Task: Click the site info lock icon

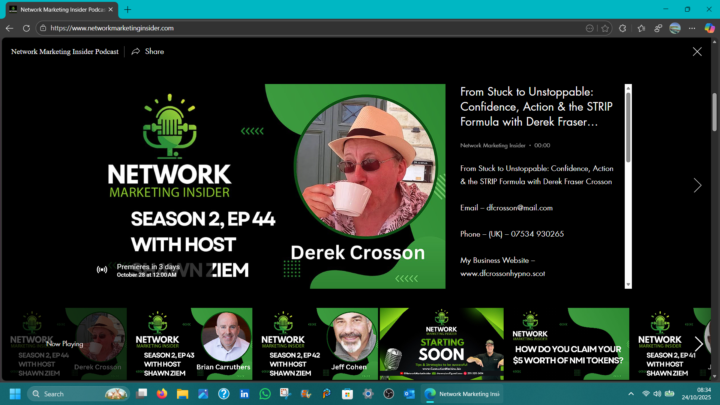Action: coord(43,28)
